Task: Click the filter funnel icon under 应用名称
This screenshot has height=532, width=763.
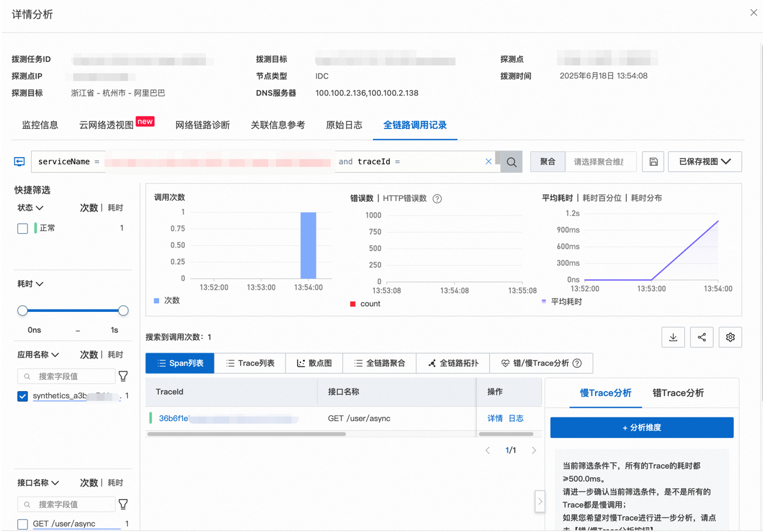Action: (x=124, y=376)
